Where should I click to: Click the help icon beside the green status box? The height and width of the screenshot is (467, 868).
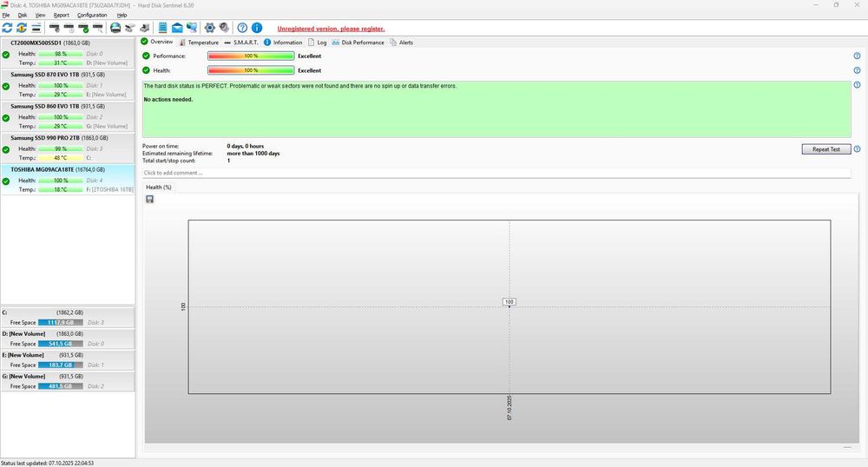(857, 85)
